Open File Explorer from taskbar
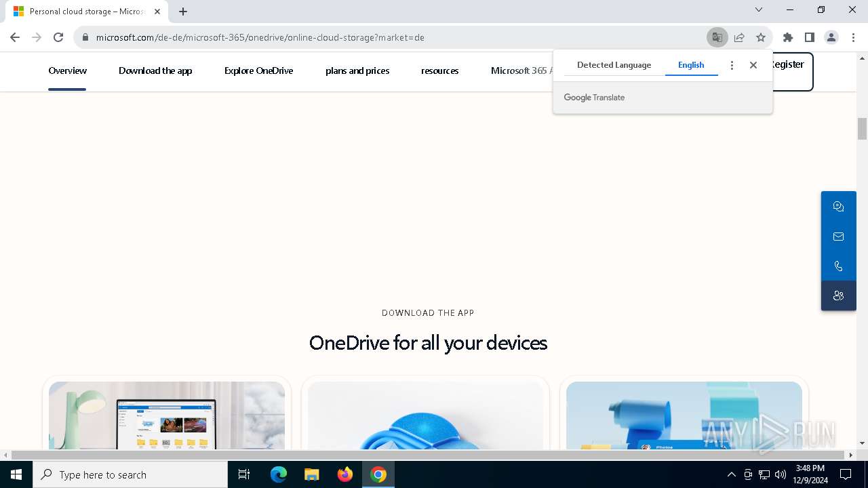 [x=311, y=474]
